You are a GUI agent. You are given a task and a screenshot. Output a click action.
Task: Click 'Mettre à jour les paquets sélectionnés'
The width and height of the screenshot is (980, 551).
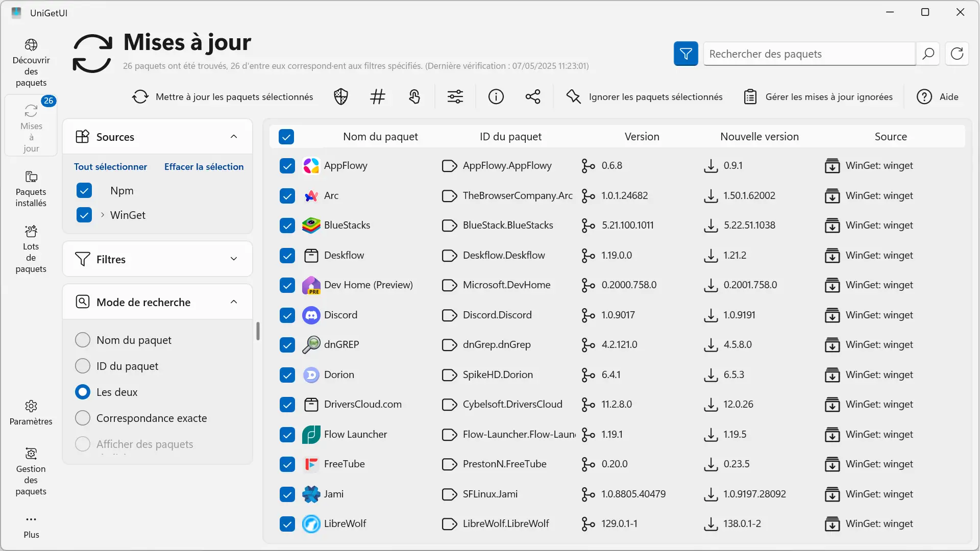click(x=222, y=97)
